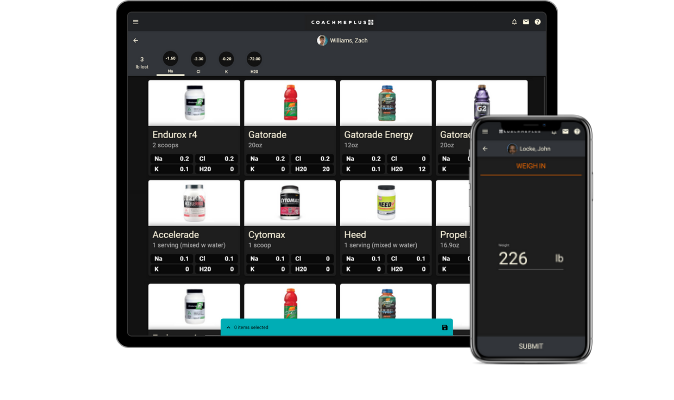The width and height of the screenshot is (674, 400).
Task: Open the mail icon on the phone
Action: click(x=565, y=131)
